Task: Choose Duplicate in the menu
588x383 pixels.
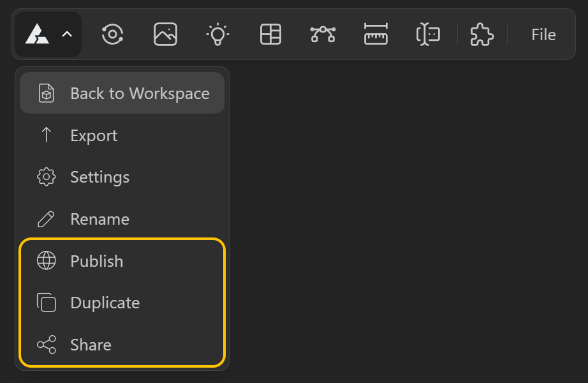Action: 105,303
